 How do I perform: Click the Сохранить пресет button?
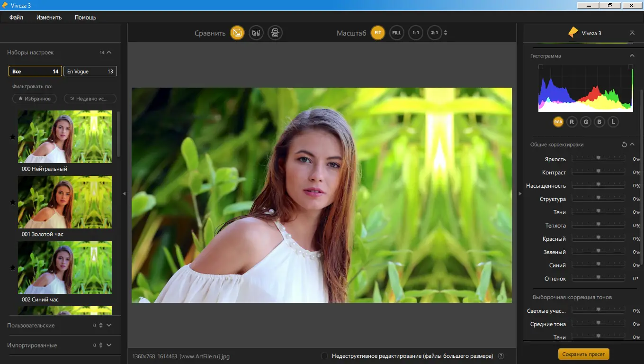584,354
